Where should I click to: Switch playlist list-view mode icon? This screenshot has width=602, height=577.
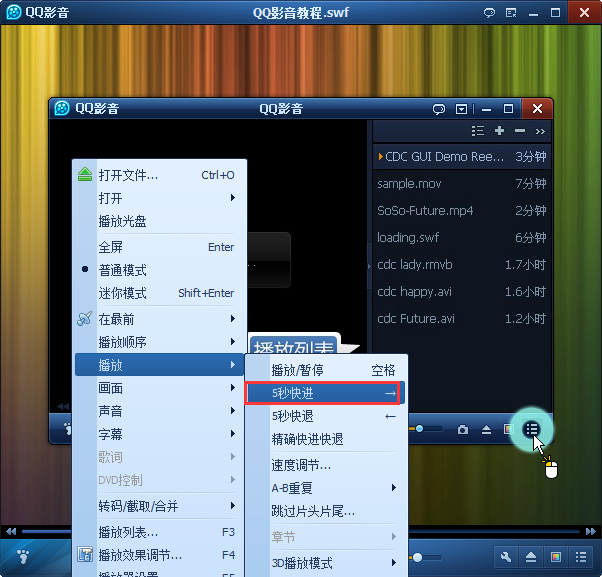pyautogui.click(x=478, y=131)
